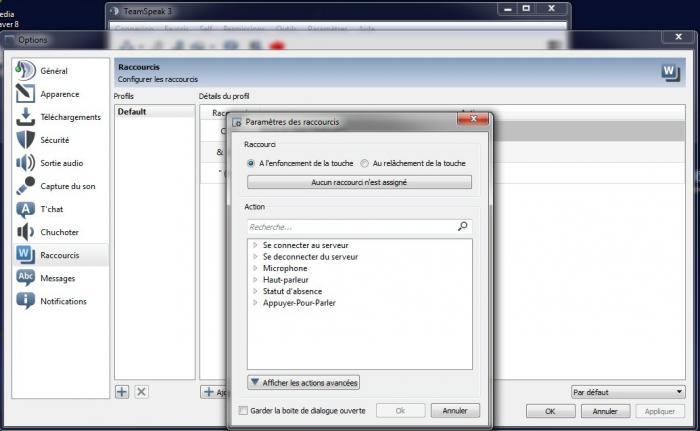Select the Sécurité shield icon
Image resolution: width=700 pixels, height=431 pixels.
(25, 140)
